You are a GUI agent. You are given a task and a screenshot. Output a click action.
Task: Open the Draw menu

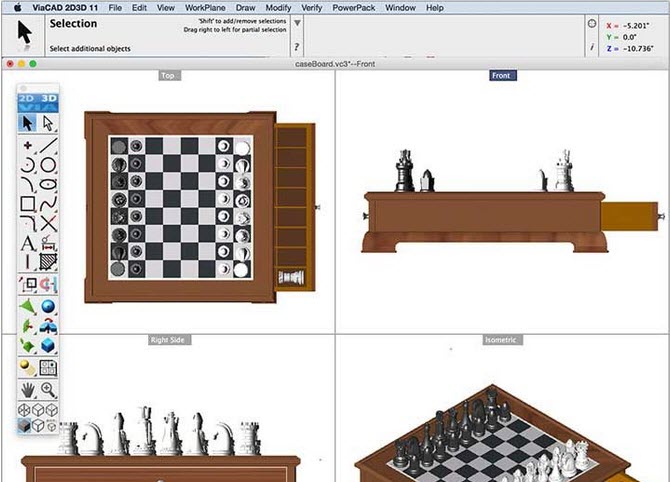click(246, 8)
